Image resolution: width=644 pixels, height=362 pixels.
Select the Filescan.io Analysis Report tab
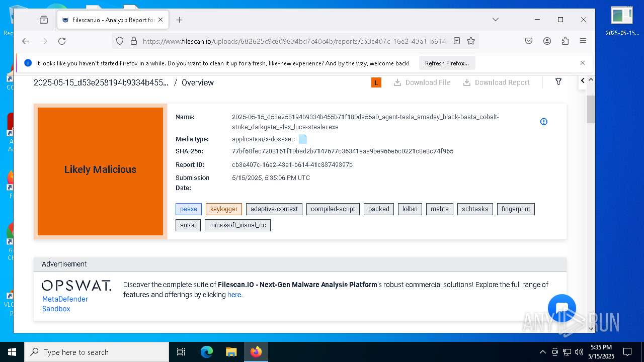tap(112, 20)
